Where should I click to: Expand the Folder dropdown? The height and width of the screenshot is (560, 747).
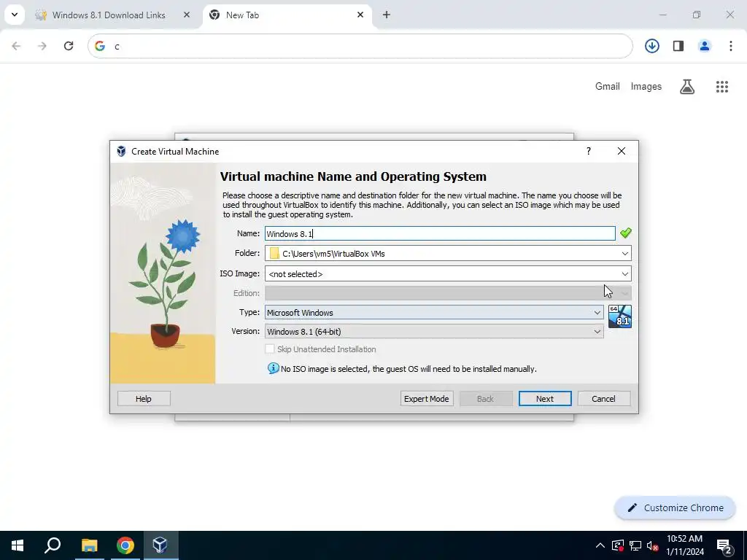click(624, 253)
